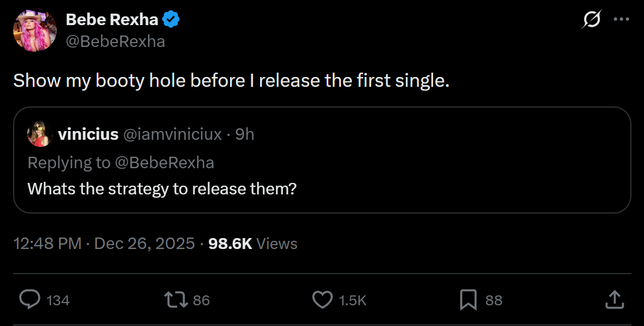
Task: Open Bebe Rexha's profile picture
Action: click(x=35, y=30)
